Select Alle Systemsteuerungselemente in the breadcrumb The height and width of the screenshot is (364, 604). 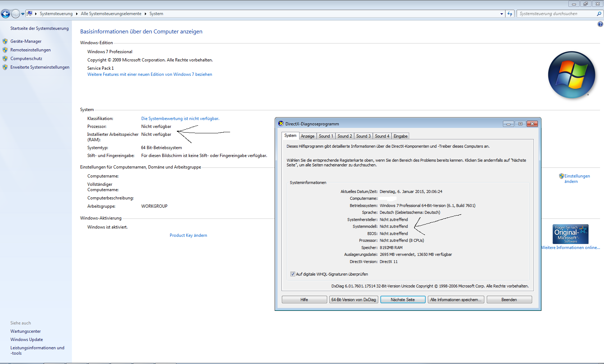111,14
